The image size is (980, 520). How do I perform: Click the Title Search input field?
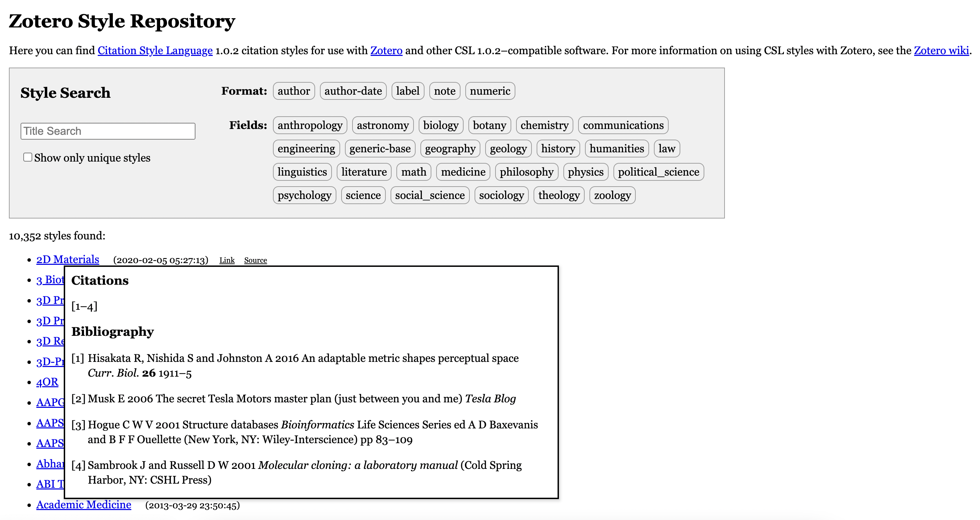pos(108,131)
